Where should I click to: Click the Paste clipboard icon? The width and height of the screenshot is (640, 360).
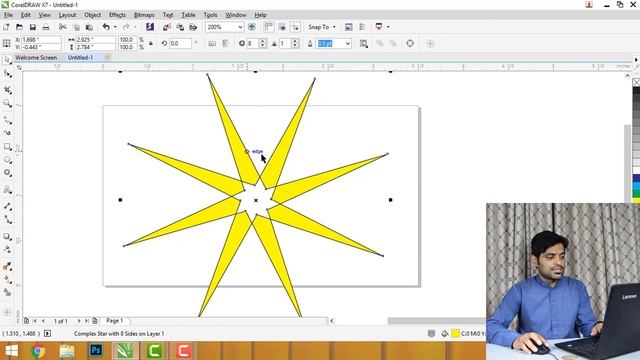(89, 27)
